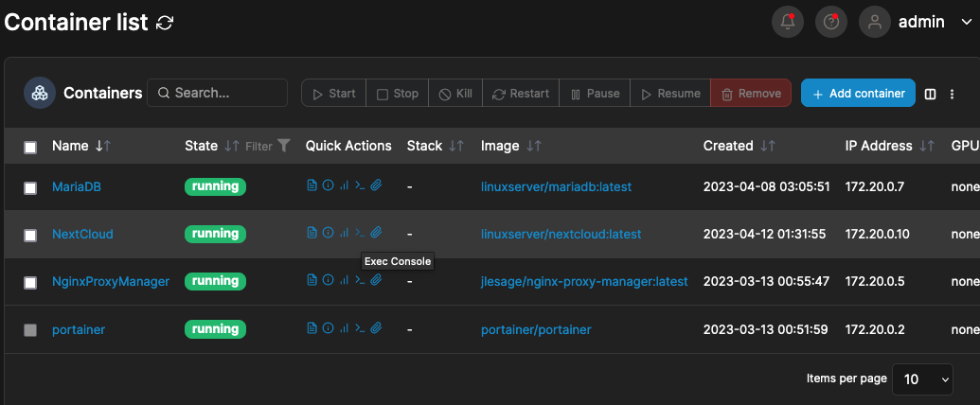This screenshot has width=980, height=405.
Task: Open table column settings icon
Action: (x=930, y=94)
